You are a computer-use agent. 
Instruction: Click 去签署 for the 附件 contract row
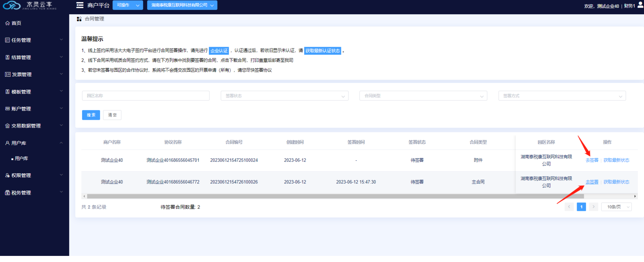[x=592, y=160]
